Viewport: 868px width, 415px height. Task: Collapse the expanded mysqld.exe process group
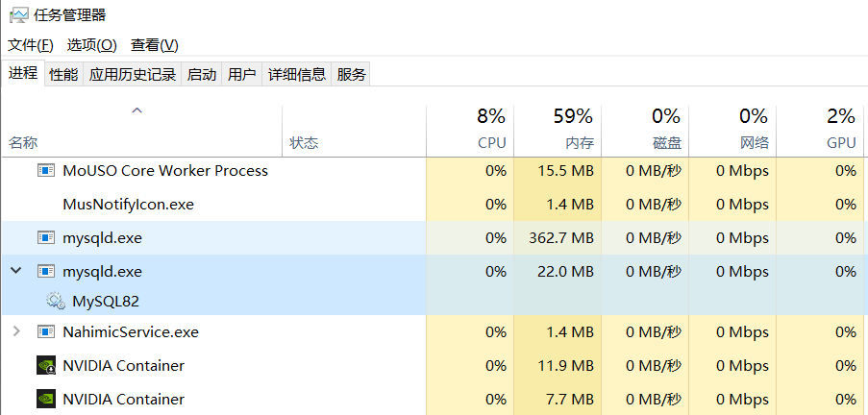pyautogui.click(x=16, y=271)
